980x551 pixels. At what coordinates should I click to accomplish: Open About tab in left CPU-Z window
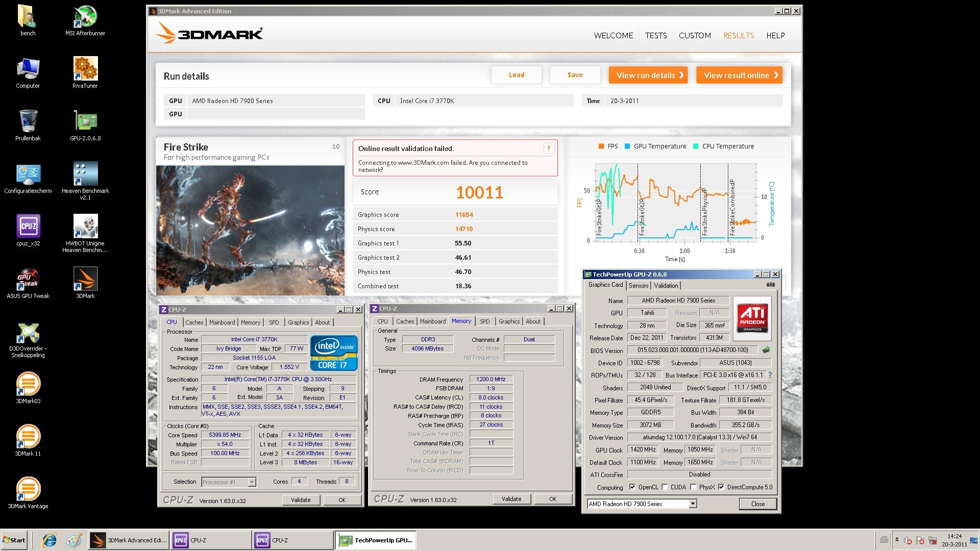(323, 322)
